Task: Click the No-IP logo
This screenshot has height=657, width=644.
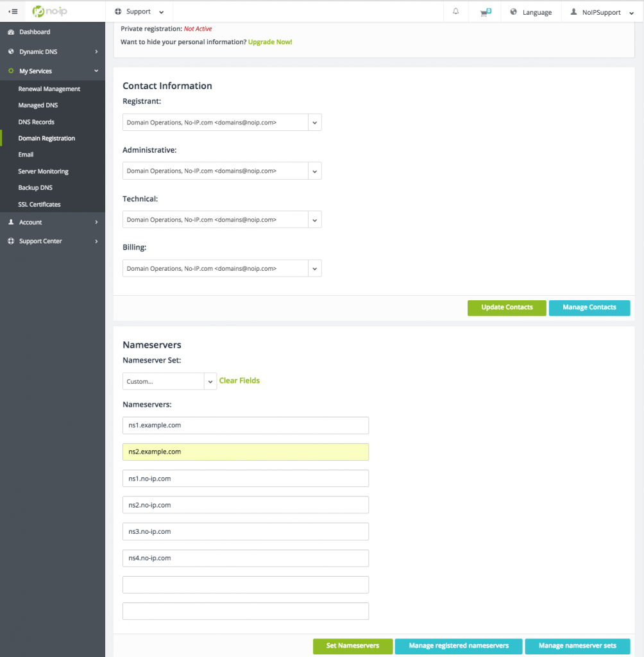Action: click(50, 12)
